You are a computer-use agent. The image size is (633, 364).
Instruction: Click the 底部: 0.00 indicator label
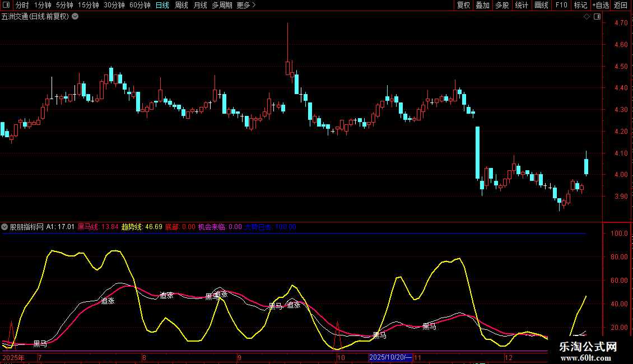coord(180,227)
